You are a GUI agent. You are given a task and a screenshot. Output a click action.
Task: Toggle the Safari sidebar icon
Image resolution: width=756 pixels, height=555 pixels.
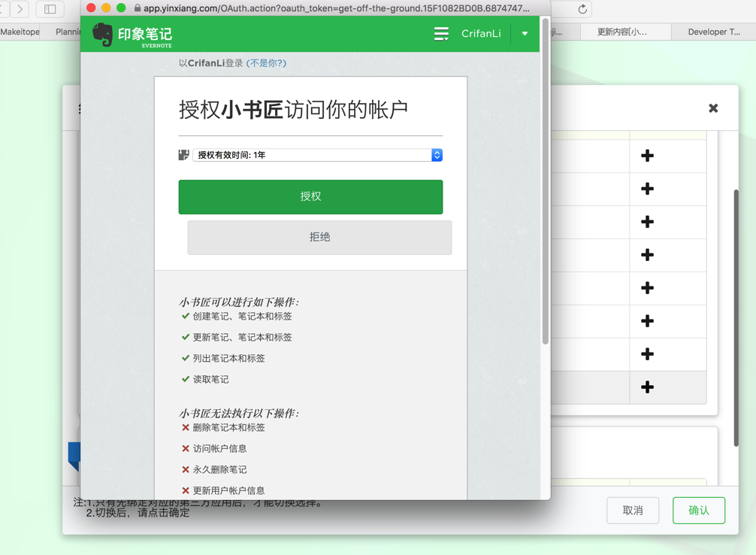(x=50, y=9)
